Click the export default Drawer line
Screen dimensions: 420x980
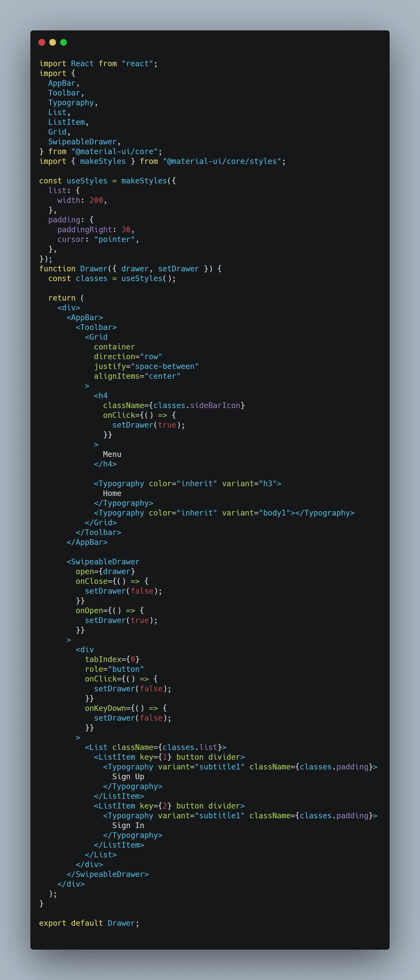(89, 923)
